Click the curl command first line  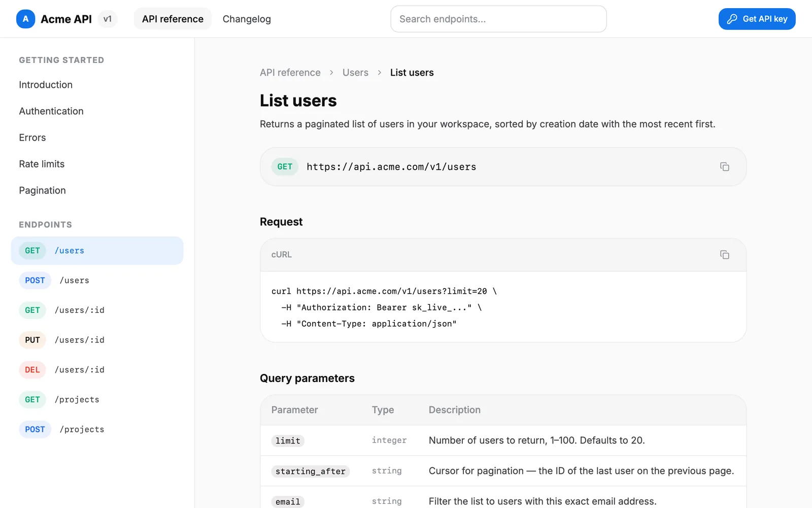pos(384,291)
